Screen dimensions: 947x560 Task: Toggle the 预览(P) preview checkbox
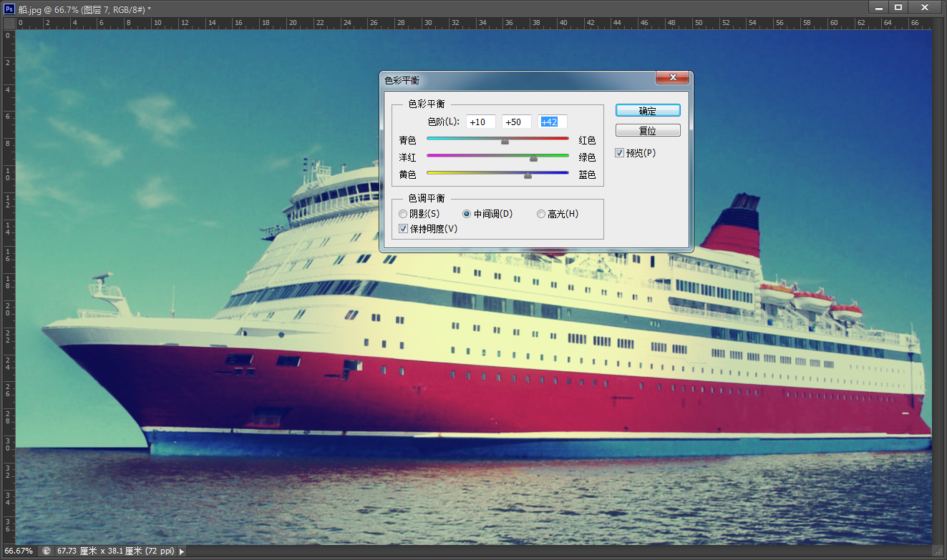[x=619, y=152]
